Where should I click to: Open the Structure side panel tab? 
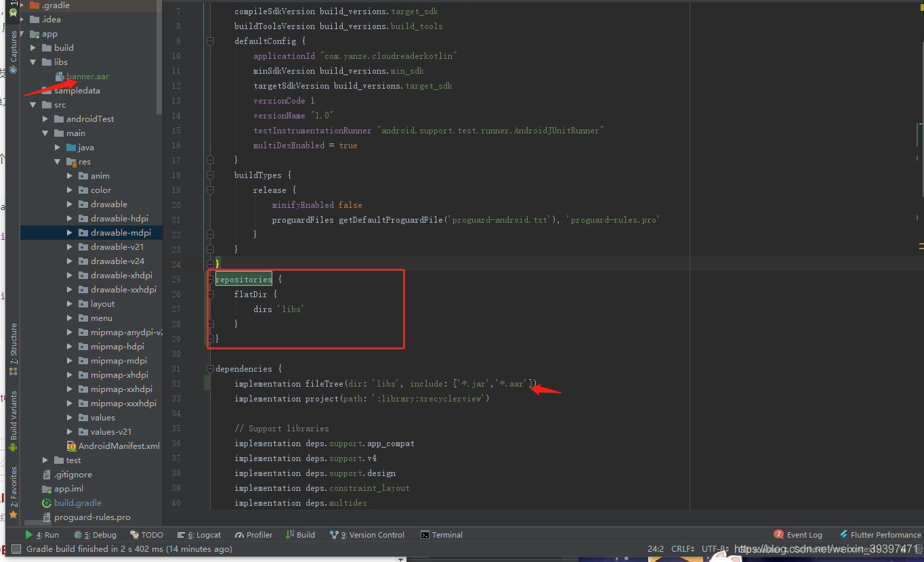coord(13,349)
